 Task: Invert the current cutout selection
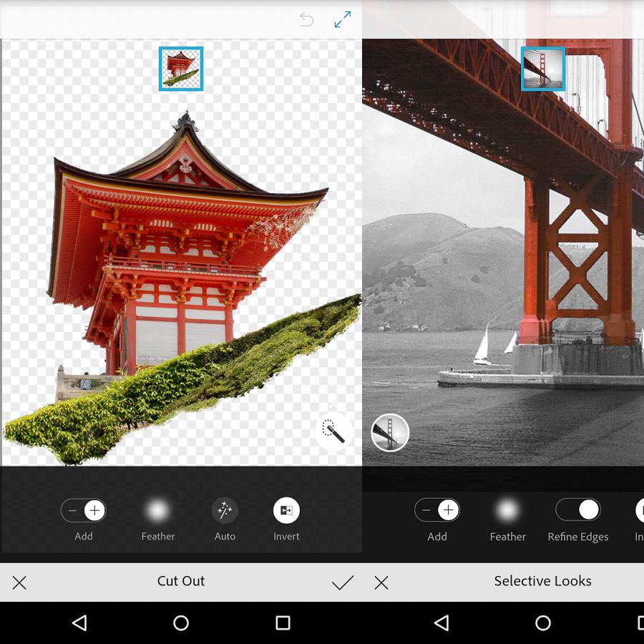coord(286,510)
